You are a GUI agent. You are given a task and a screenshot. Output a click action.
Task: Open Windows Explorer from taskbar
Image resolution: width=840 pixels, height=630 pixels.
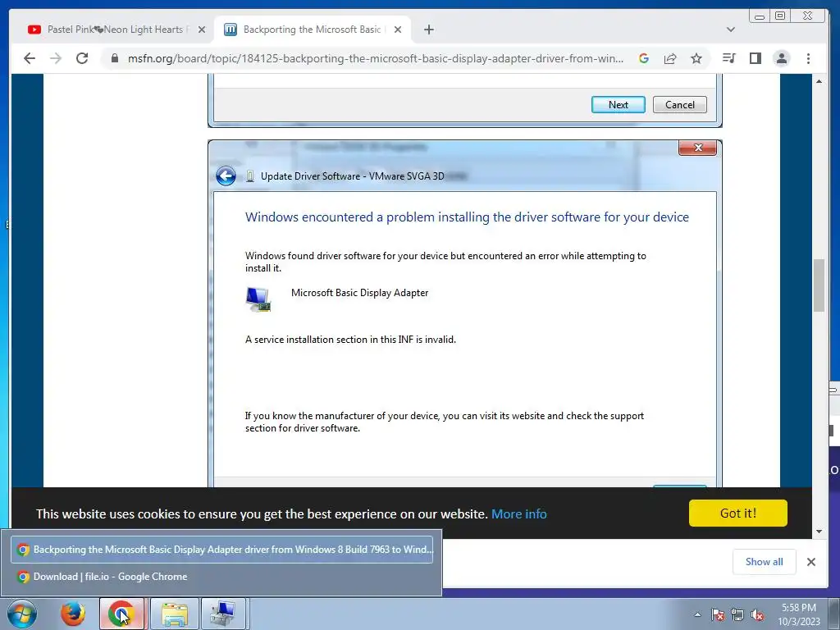175,614
